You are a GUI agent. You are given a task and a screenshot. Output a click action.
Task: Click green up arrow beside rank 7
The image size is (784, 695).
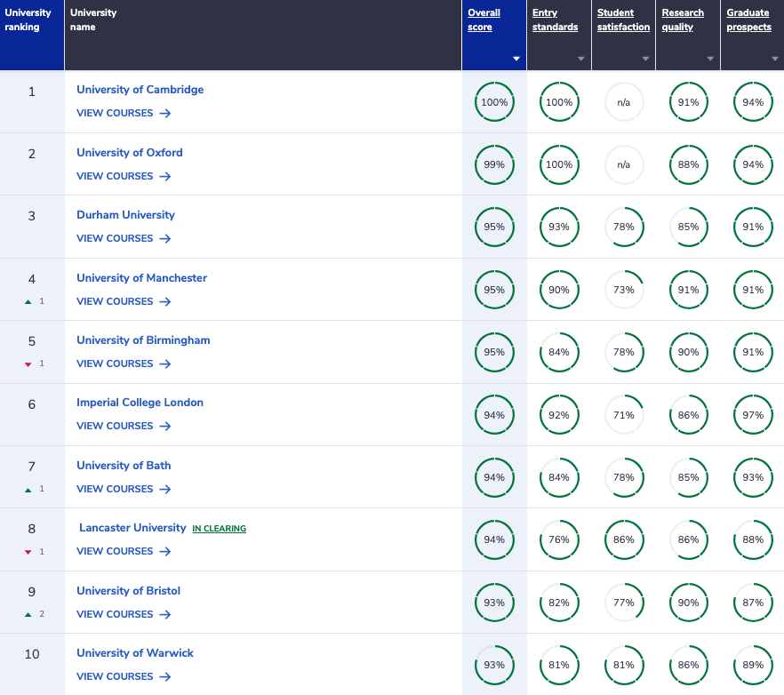point(28,490)
